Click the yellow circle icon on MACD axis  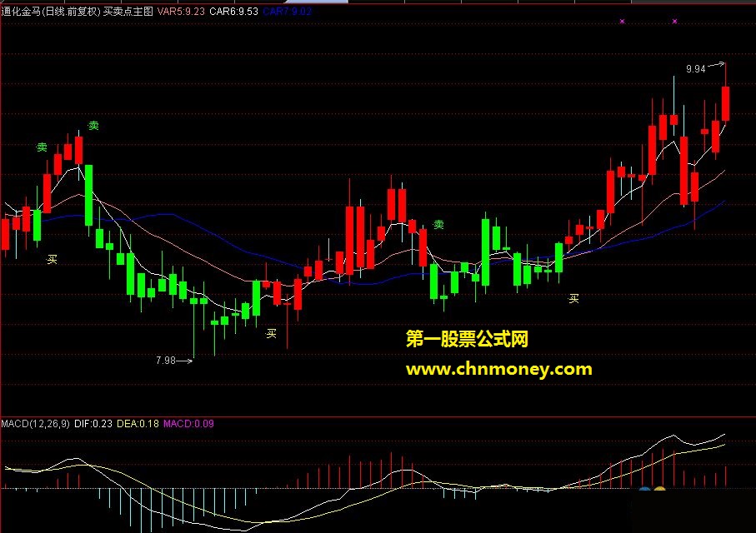(659, 489)
